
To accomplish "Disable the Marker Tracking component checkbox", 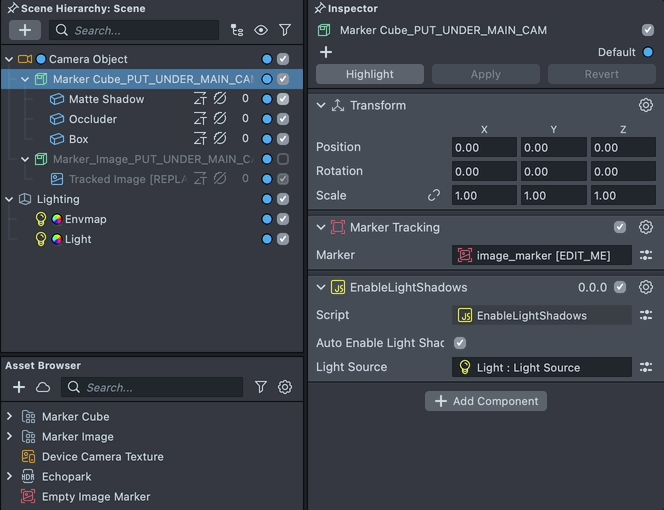I will [x=620, y=227].
